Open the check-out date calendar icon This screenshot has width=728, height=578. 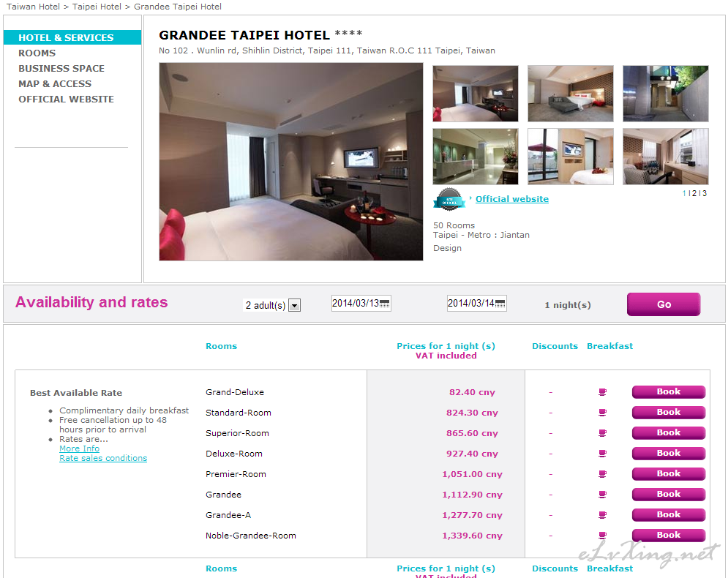coord(500,304)
